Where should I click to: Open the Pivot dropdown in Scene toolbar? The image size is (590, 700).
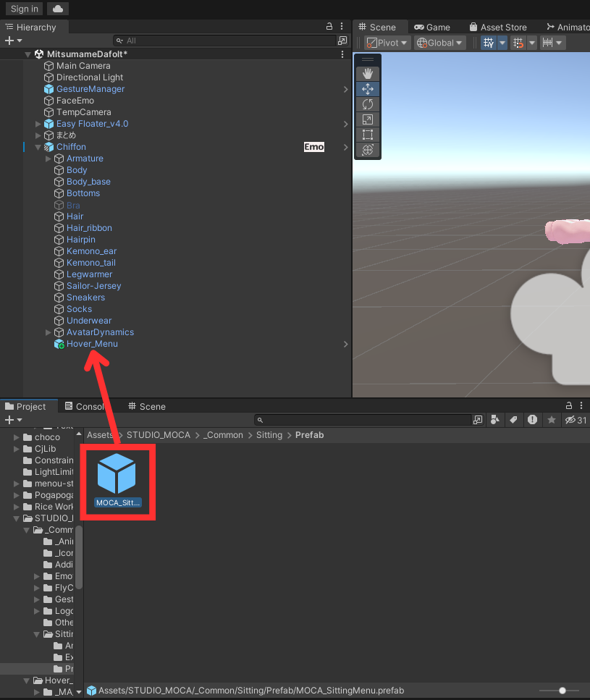(387, 43)
